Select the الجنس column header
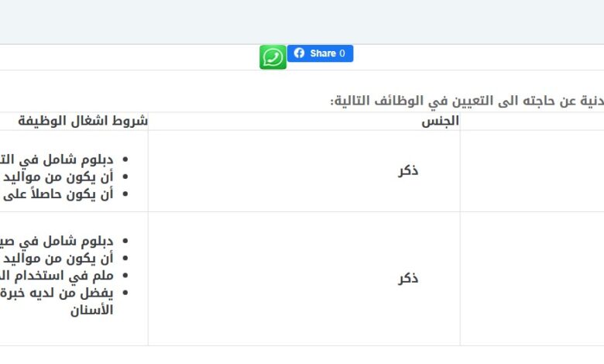 click(440, 121)
